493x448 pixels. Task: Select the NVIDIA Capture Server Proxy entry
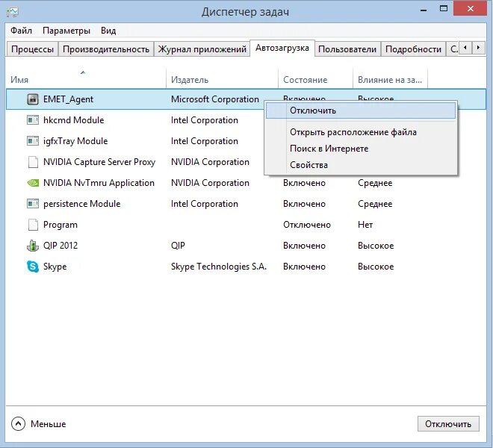tap(99, 162)
